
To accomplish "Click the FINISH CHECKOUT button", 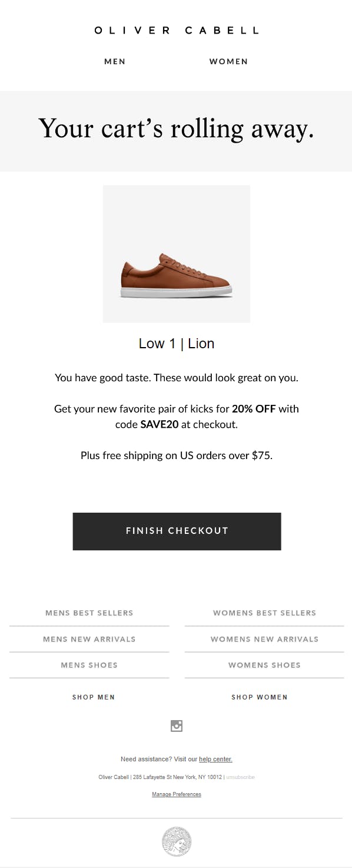I will (177, 531).
